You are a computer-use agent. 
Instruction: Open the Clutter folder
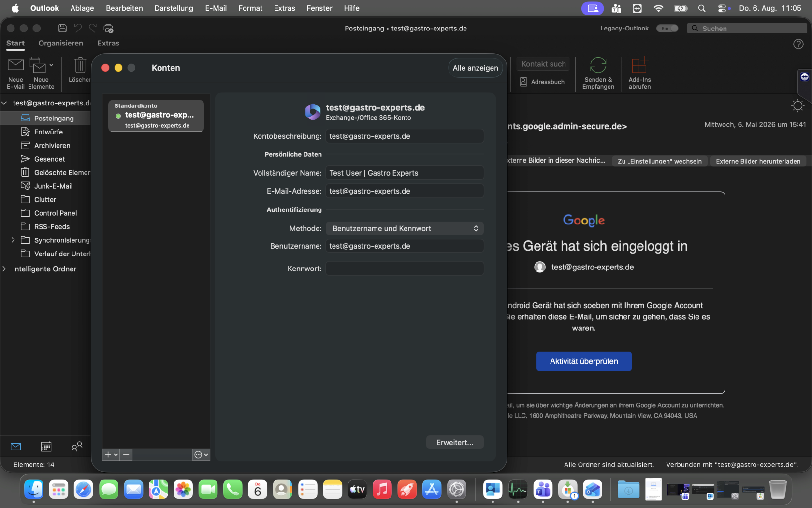click(45, 199)
